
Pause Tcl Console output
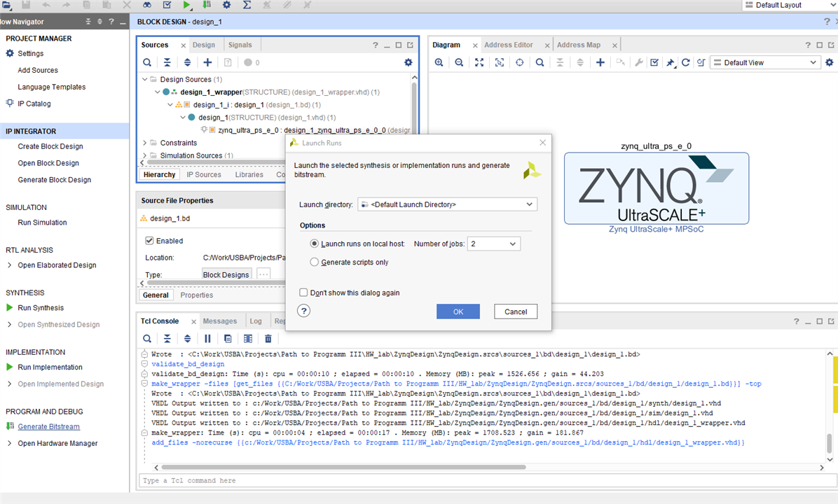click(x=207, y=339)
